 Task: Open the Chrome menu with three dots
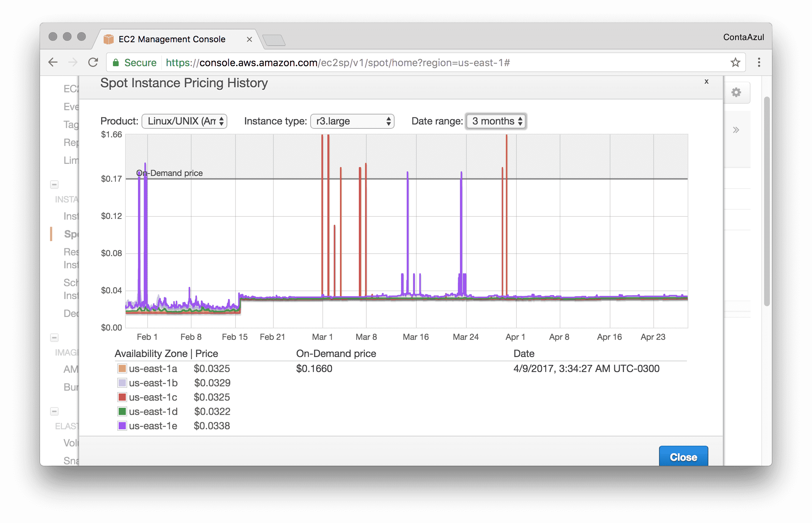[758, 62]
